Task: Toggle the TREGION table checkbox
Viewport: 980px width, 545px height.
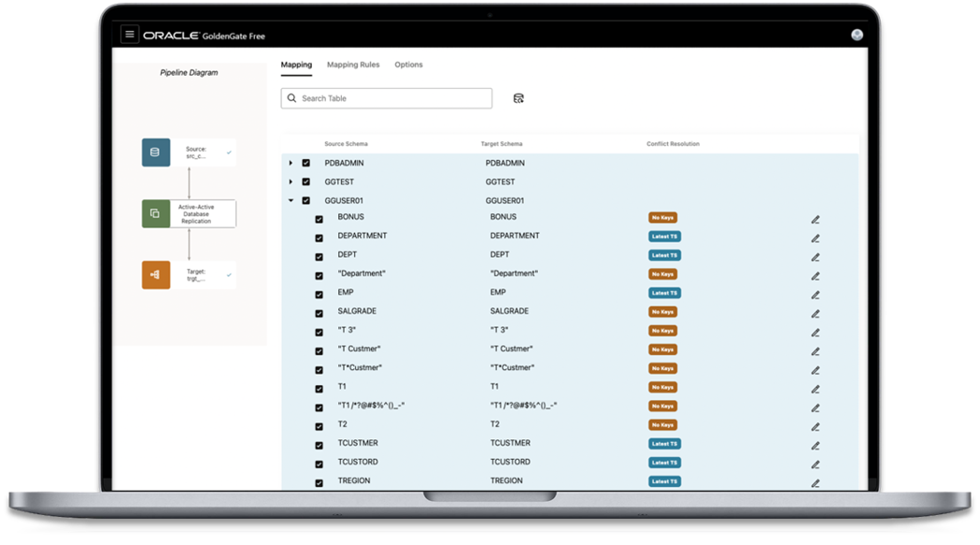Action: [319, 483]
